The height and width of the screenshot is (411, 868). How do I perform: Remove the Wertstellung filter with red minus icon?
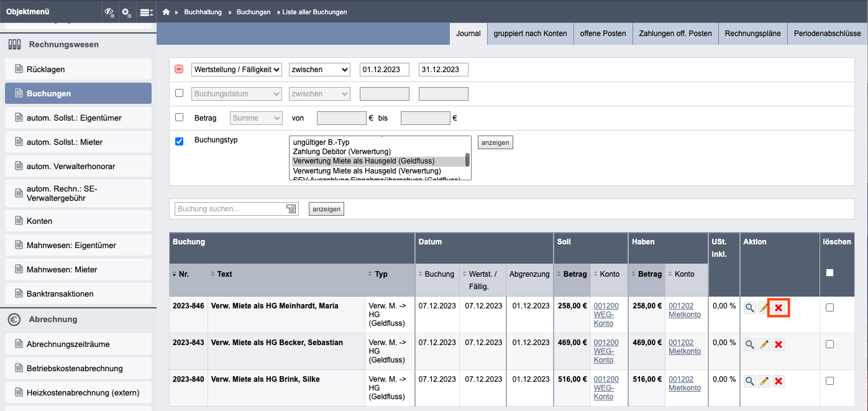(179, 70)
